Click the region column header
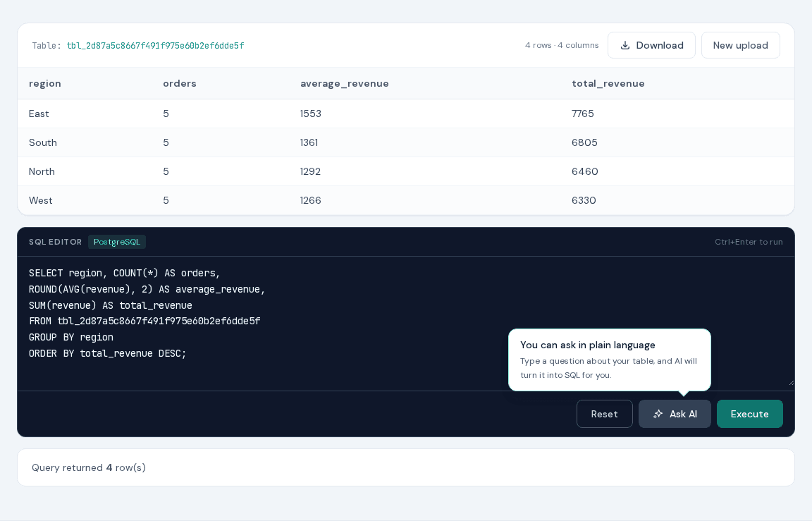Screen dimensions: 812x521 [45, 83]
